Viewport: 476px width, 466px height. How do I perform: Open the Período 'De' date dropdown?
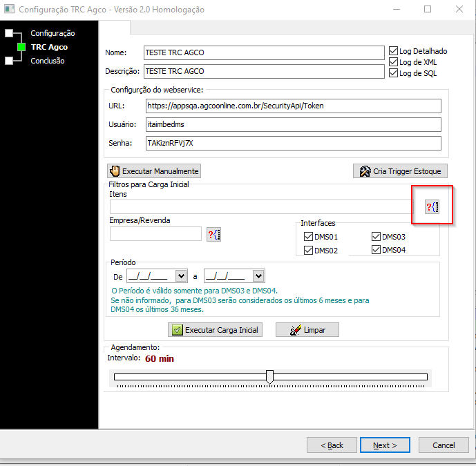coord(181,276)
